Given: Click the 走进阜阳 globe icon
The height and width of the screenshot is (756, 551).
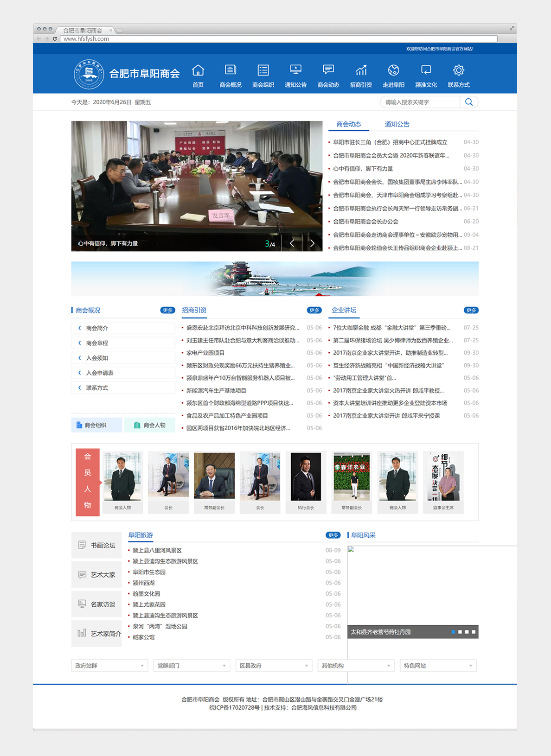Looking at the screenshot, I should pos(393,70).
